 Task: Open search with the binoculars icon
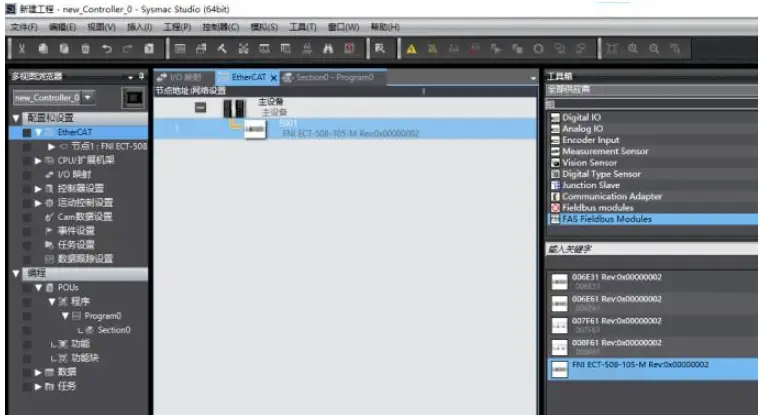coord(328,49)
